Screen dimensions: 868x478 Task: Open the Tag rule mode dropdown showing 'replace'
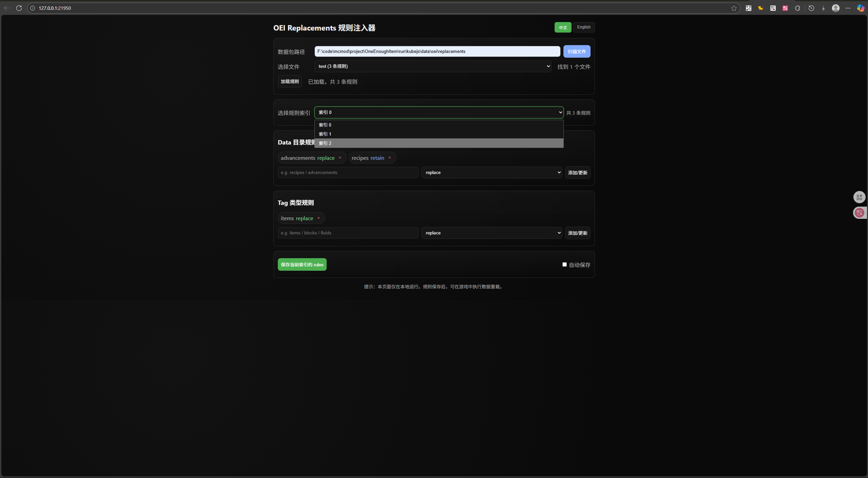491,233
